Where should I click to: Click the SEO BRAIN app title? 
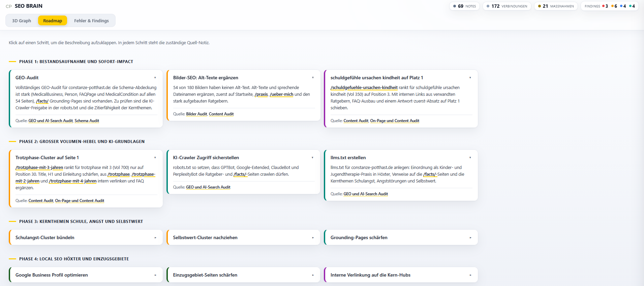[x=29, y=6]
